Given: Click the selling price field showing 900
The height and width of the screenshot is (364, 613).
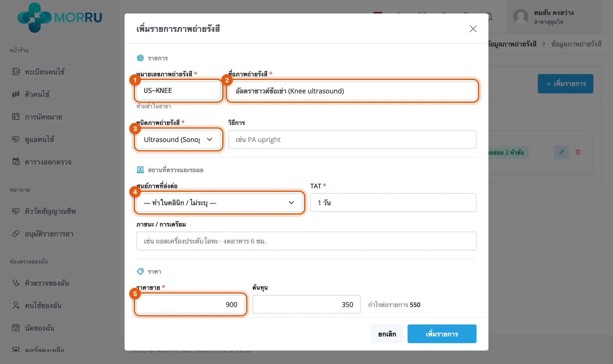Looking at the screenshot, I should [x=190, y=304].
